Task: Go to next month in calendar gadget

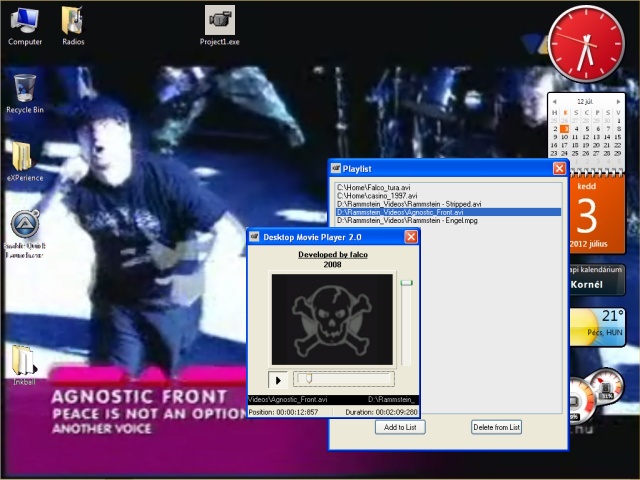Action: [x=618, y=101]
